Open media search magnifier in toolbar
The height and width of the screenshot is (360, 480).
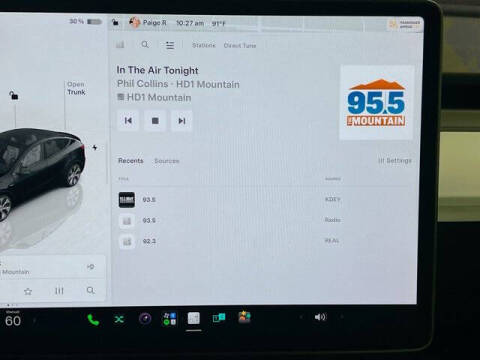click(145, 44)
